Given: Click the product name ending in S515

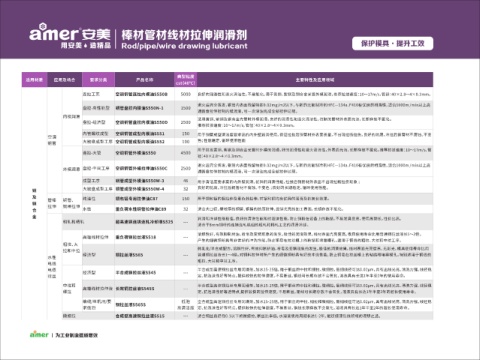Looking at the screenshot, I should [x=140, y=316].
